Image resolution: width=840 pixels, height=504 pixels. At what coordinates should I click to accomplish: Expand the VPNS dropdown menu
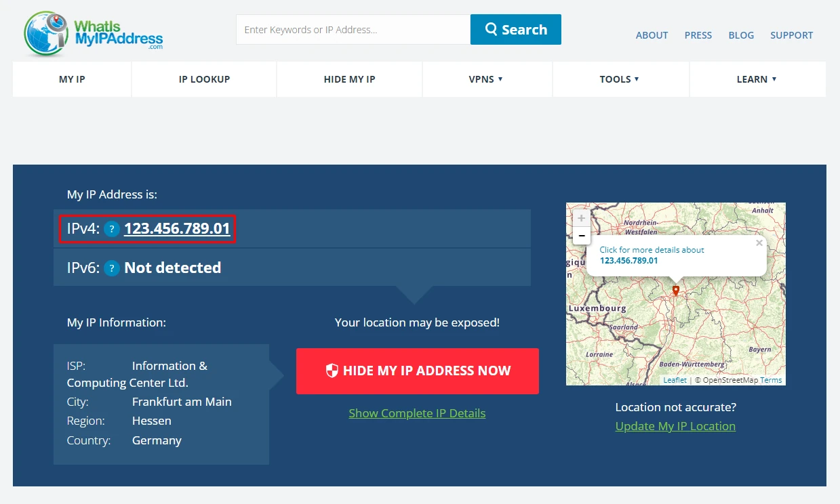click(486, 79)
